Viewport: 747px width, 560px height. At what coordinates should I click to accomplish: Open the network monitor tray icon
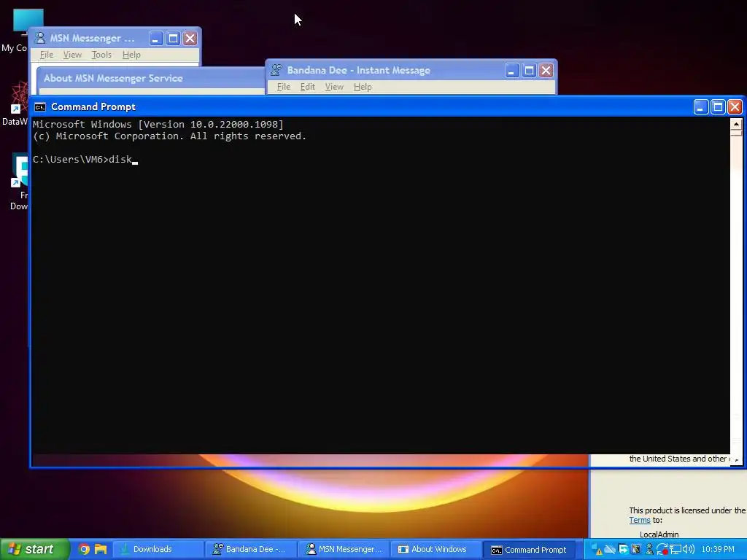[675, 550]
